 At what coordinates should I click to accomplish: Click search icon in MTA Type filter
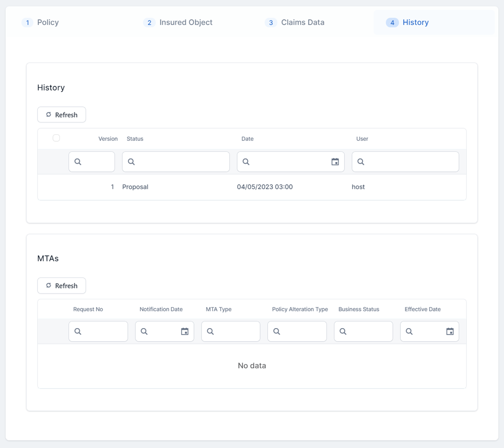coord(210,332)
